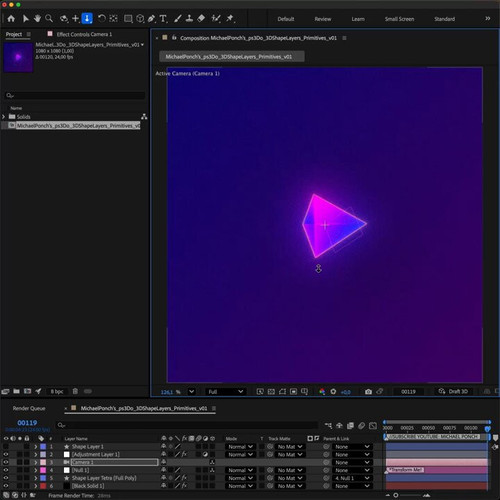
Task: Select the Orbit camera tool
Action: pyautogui.click(x=64, y=19)
